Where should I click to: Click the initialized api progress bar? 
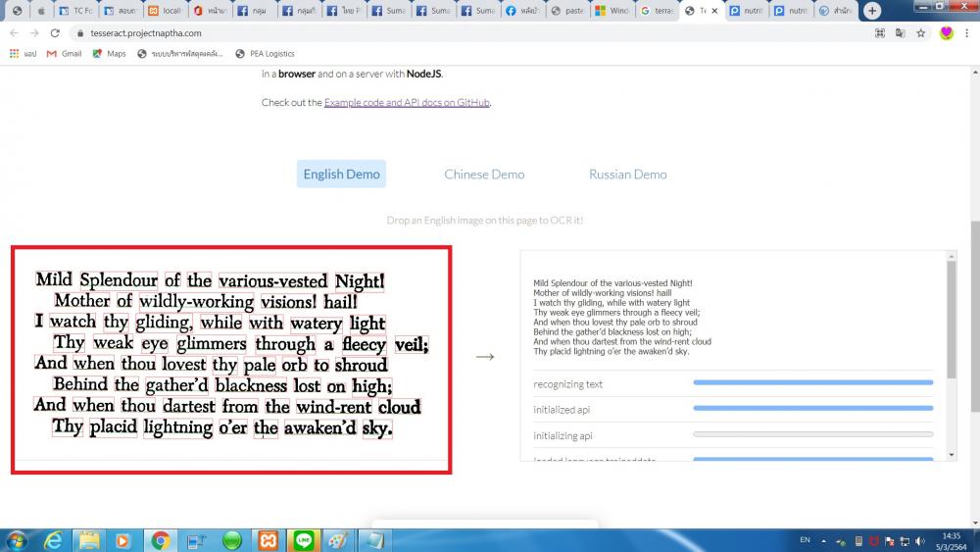[813, 408]
